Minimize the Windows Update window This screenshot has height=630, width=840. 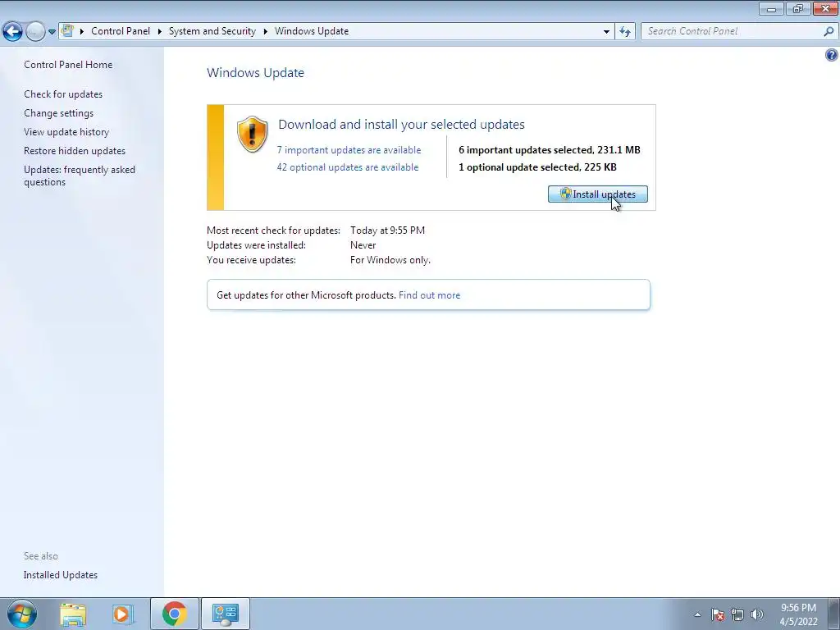pyautogui.click(x=771, y=8)
